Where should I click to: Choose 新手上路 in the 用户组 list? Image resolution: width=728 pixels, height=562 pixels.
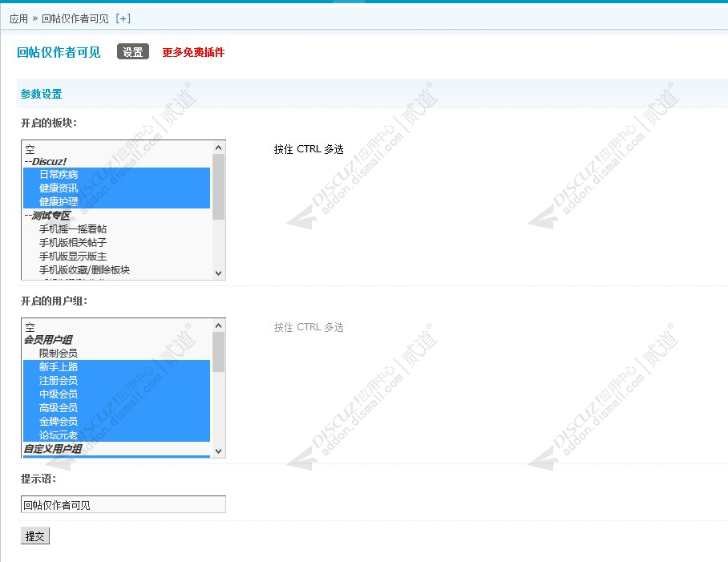[x=59, y=367]
